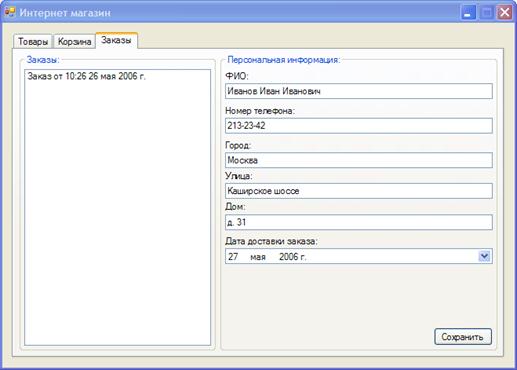
Task: Click the Сохранить button
Action: pyautogui.click(x=463, y=337)
